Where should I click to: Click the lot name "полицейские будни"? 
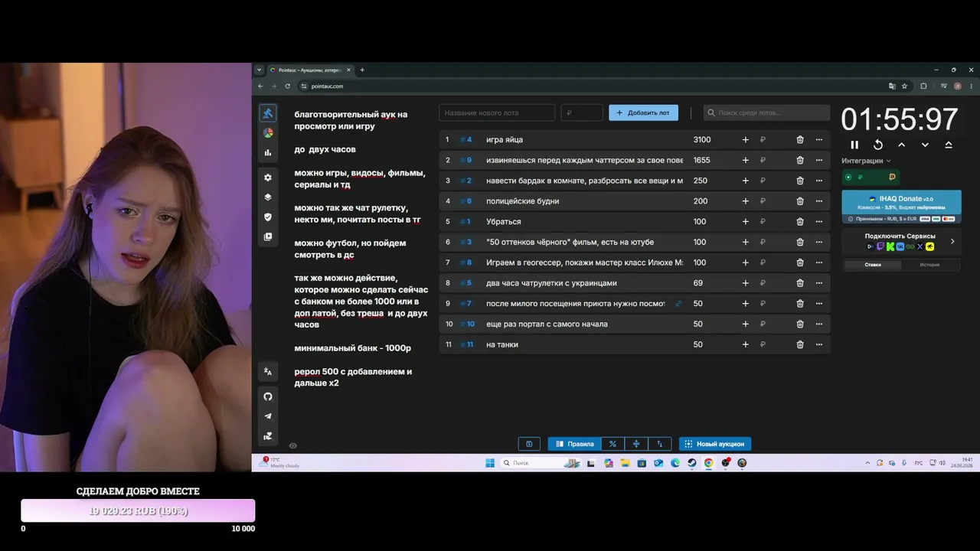522,201
